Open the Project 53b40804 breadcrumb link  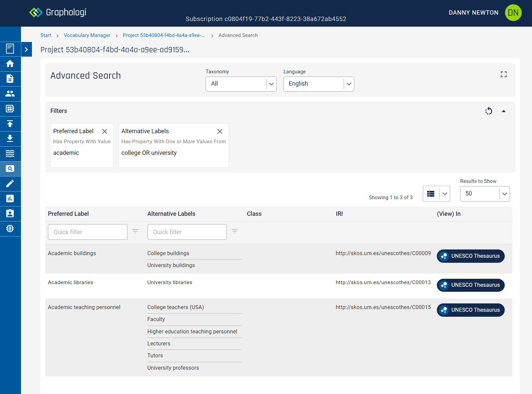coord(164,35)
